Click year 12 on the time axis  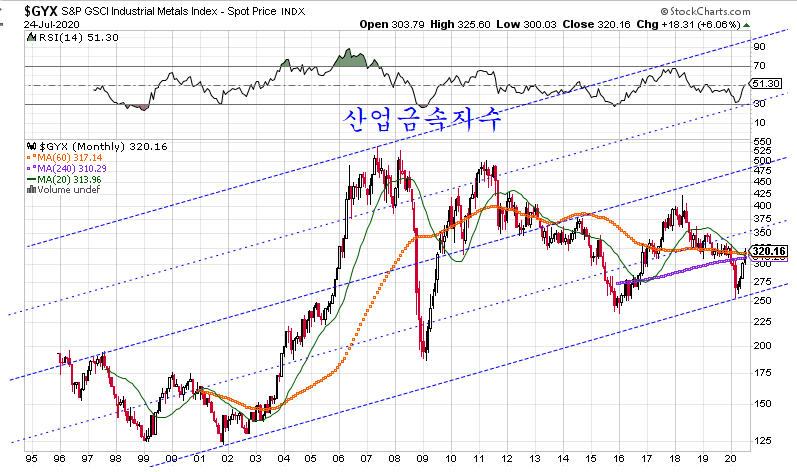coord(507,459)
